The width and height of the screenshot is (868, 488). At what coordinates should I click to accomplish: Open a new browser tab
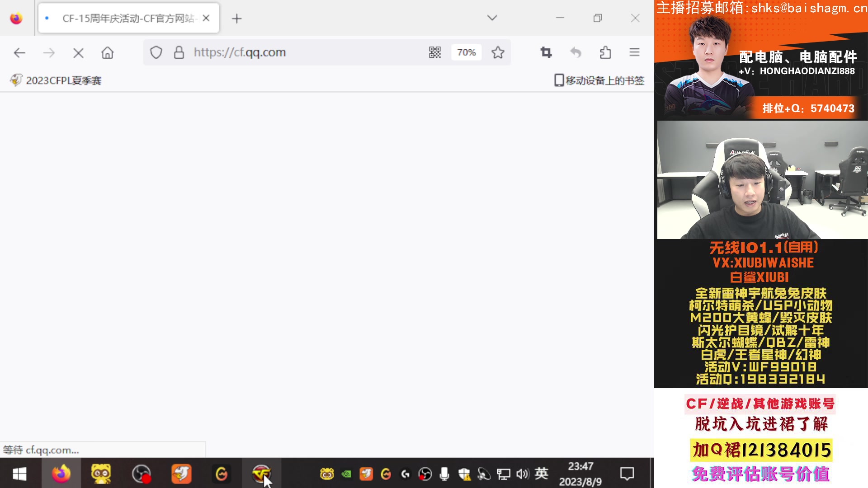[237, 19]
